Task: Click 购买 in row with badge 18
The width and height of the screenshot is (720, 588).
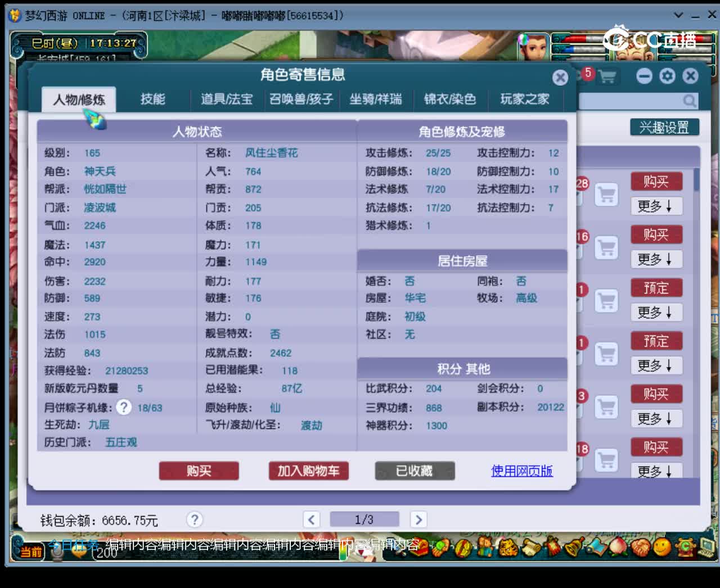Action: pos(656,447)
